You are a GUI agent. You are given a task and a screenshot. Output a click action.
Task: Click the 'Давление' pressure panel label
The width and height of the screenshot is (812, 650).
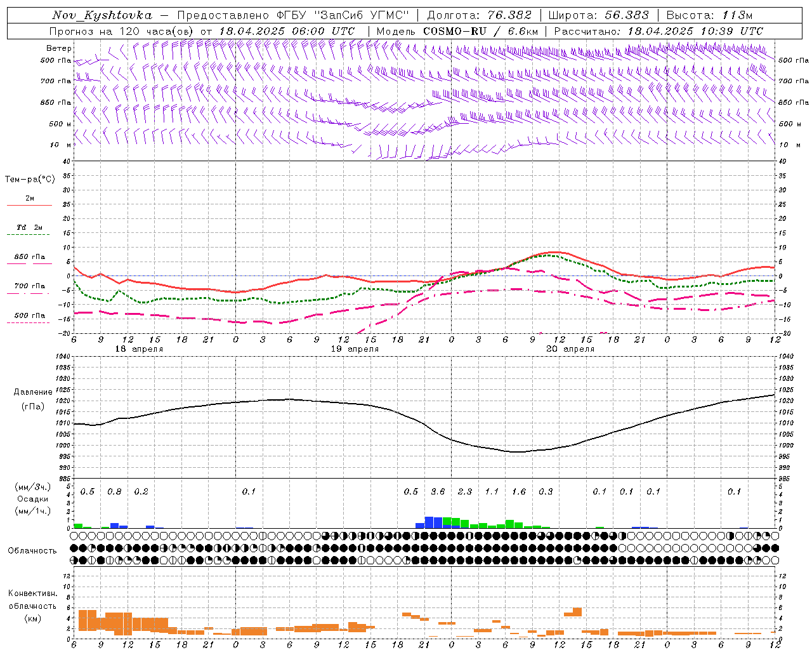click(x=33, y=392)
